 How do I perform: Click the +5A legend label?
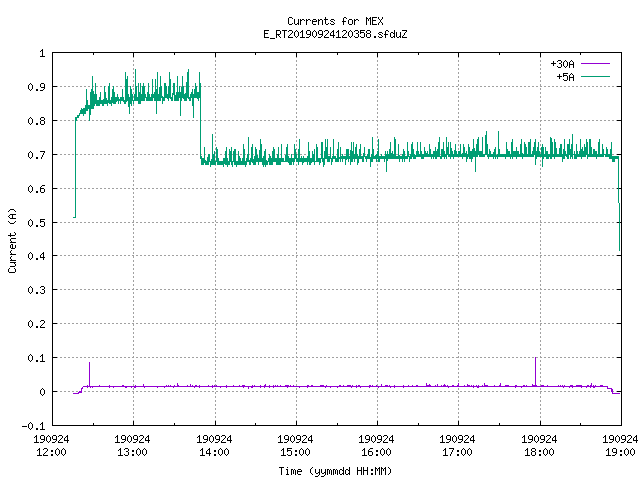[x=565, y=77]
